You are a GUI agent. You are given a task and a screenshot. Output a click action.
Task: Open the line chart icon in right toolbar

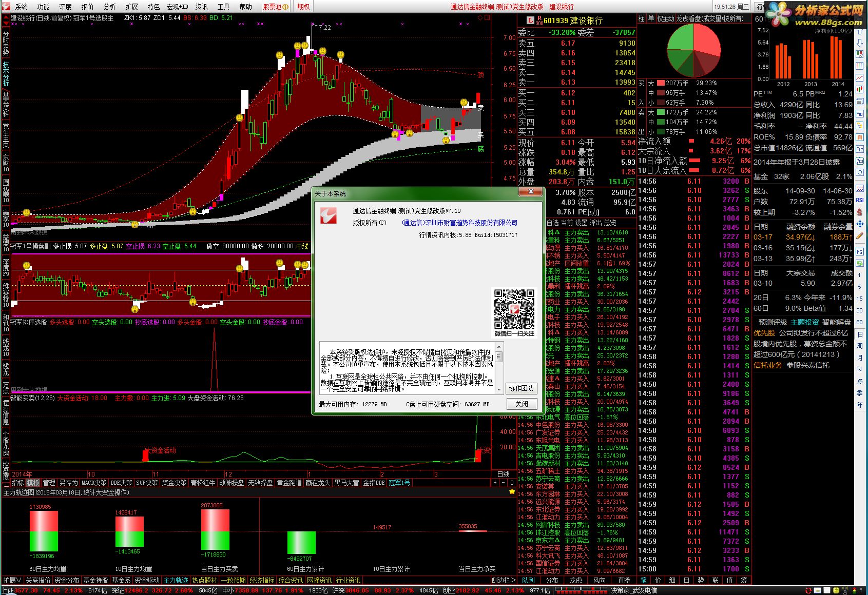(x=860, y=78)
